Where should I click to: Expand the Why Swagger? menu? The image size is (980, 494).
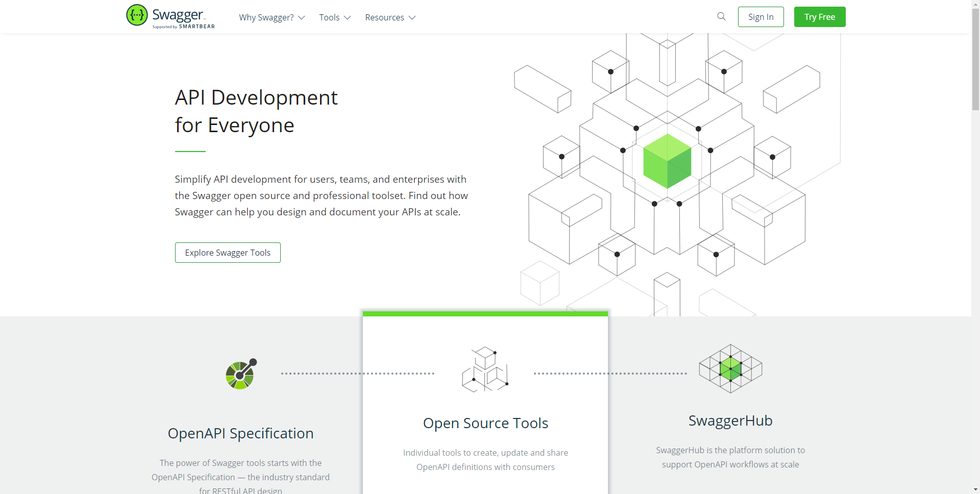[x=272, y=17]
